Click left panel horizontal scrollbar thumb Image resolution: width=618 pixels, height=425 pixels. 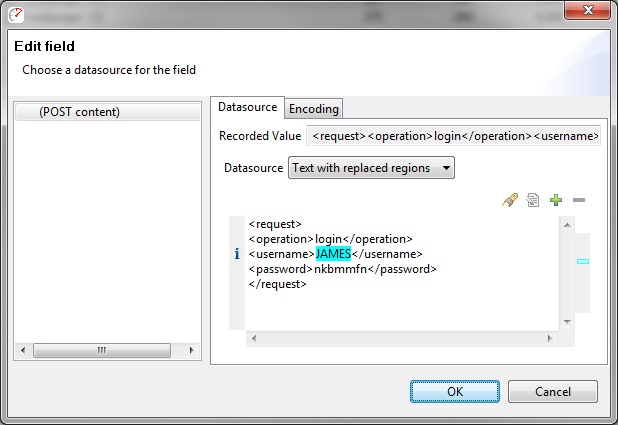[102, 350]
